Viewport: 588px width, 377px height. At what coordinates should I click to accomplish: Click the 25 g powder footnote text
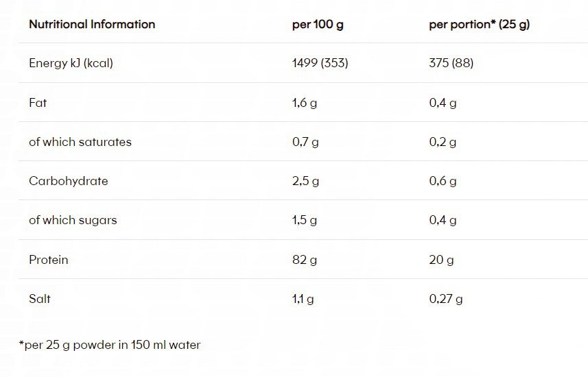click(x=110, y=345)
